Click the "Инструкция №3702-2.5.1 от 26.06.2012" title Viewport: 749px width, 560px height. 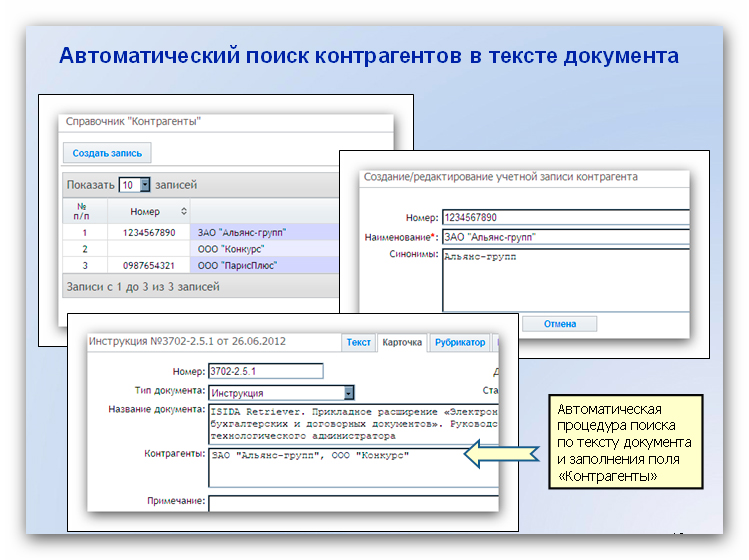coord(187,341)
